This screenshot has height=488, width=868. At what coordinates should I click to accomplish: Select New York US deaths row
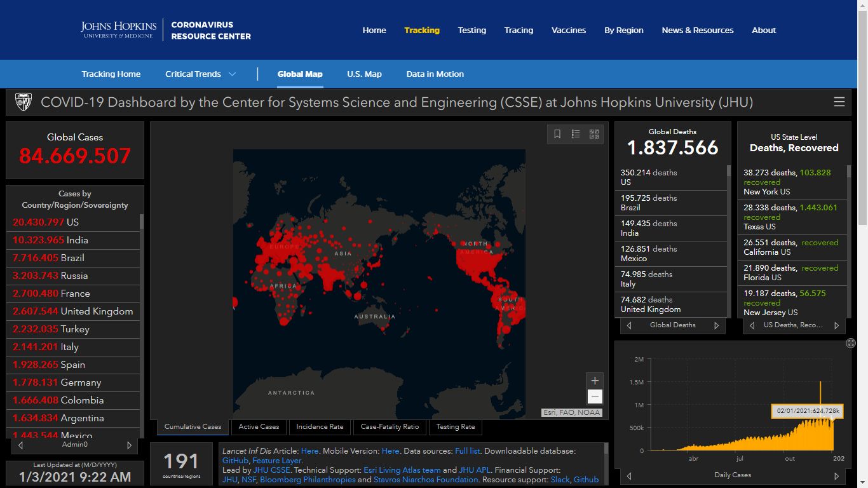coord(792,182)
